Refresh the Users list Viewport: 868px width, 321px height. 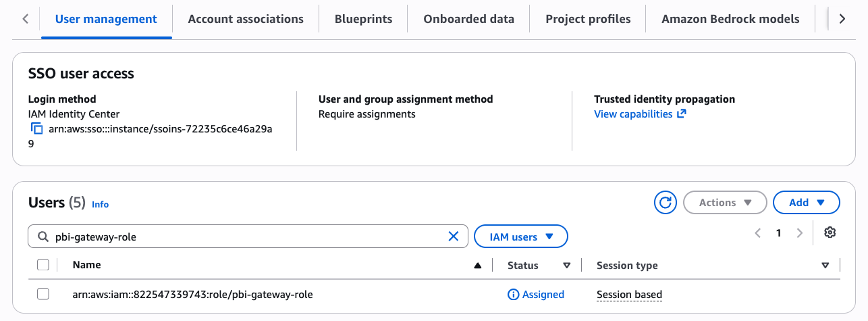click(666, 202)
